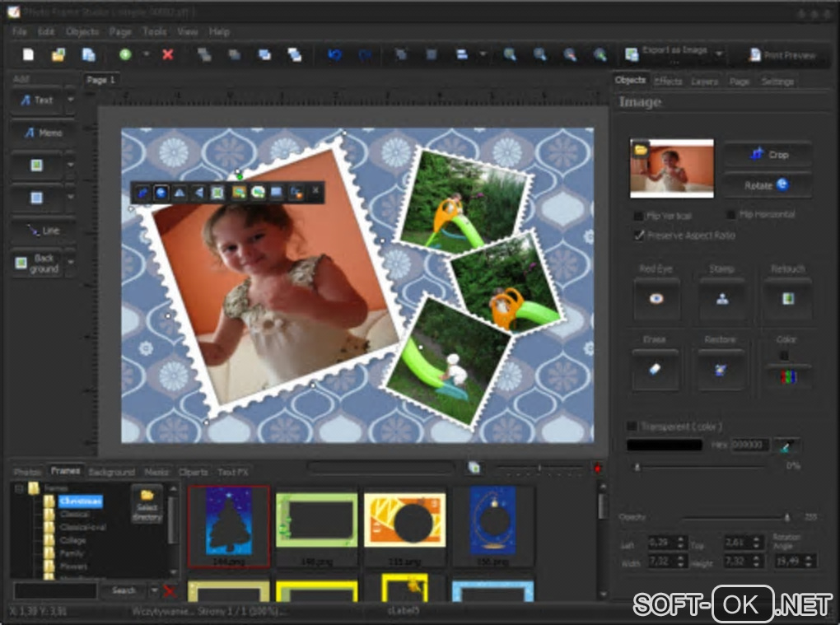This screenshot has width=840, height=625.
Task: Switch to the Cliparts tab
Action: 194,472
